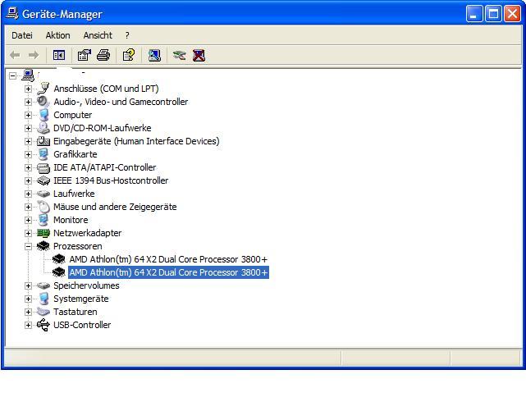
Task: Select the Monitore label
Action: (71, 220)
